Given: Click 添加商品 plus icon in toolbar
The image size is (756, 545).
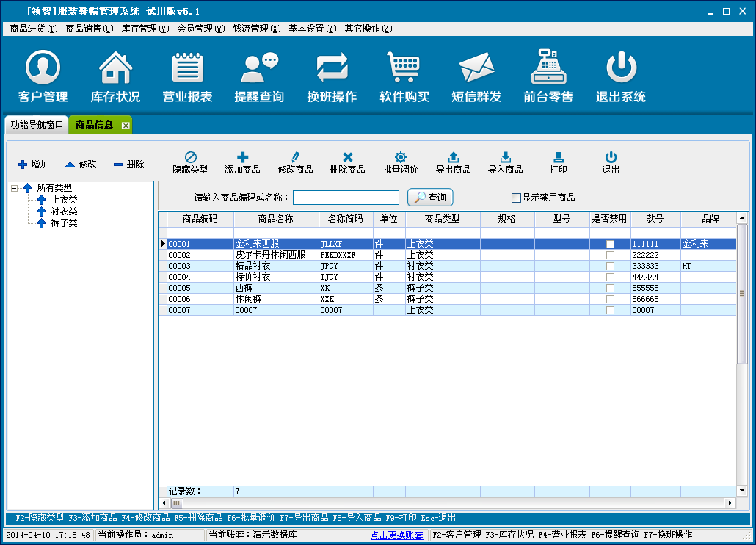Looking at the screenshot, I should tap(242, 157).
